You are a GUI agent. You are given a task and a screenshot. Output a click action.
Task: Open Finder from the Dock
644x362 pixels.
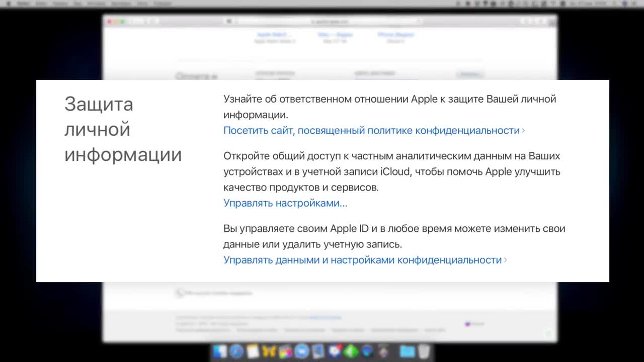pos(220,351)
